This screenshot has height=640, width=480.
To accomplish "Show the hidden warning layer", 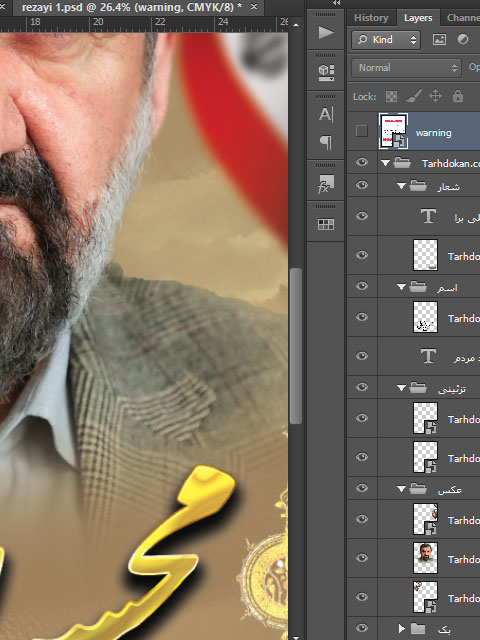I will coord(362,131).
